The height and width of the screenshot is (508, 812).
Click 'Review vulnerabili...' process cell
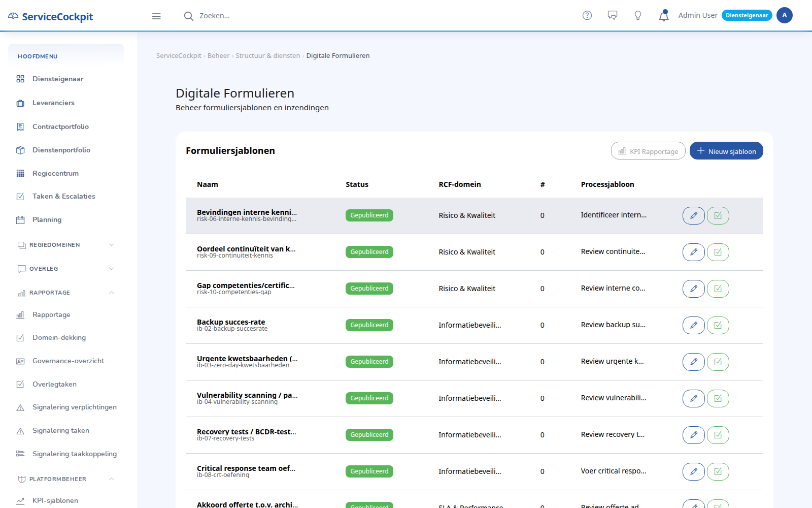click(x=614, y=398)
